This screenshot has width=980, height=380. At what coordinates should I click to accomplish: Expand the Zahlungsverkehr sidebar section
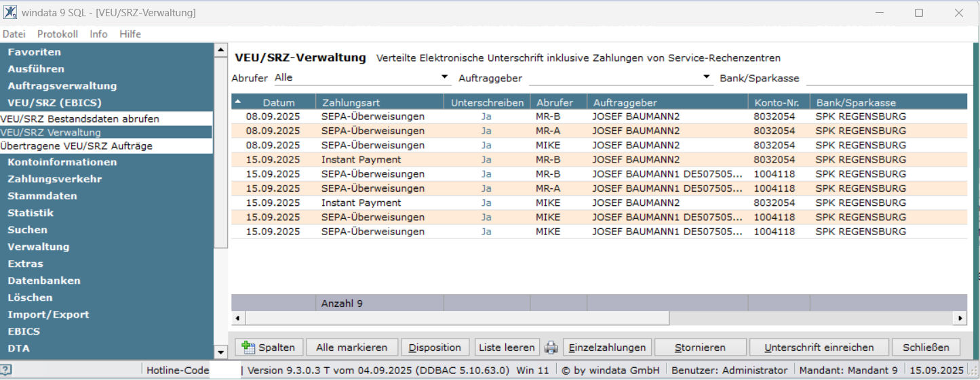click(55, 179)
